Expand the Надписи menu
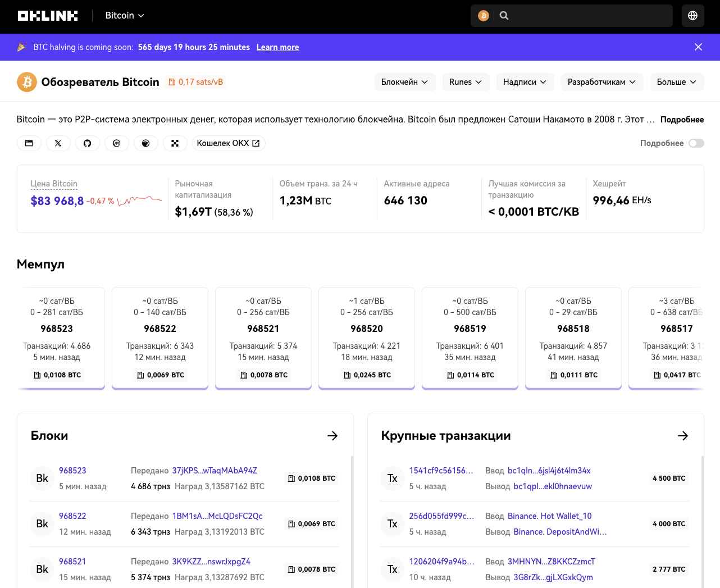720x588 pixels. pos(525,82)
